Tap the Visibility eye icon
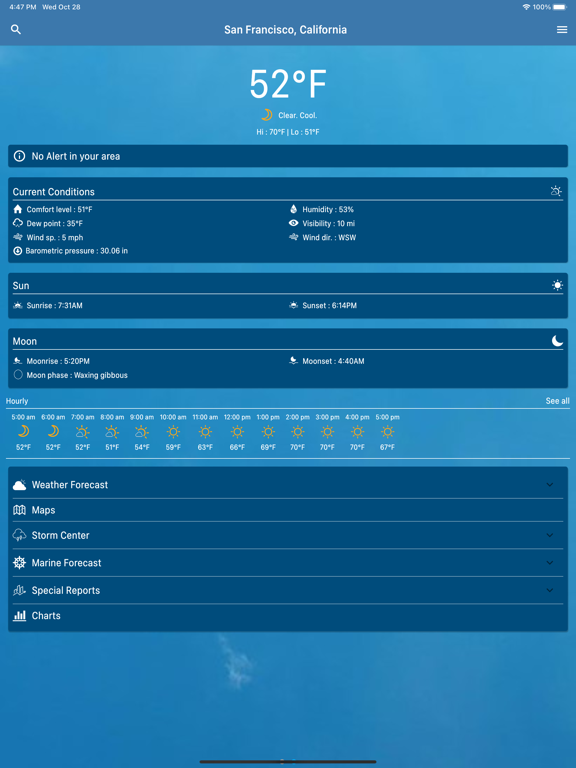The height and width of the screenshot is (768, 576). pyautogui.click(x=293, y=223)
